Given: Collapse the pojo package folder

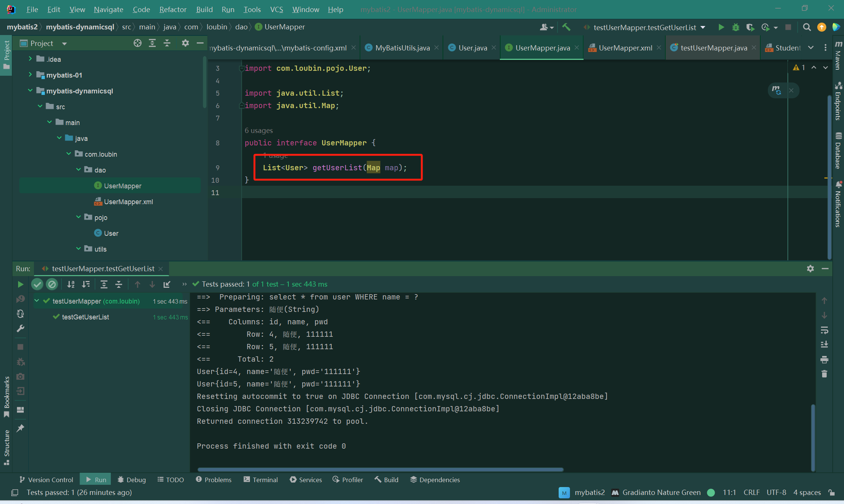Looking at the screenshot, I should click(x=78, y=217).
